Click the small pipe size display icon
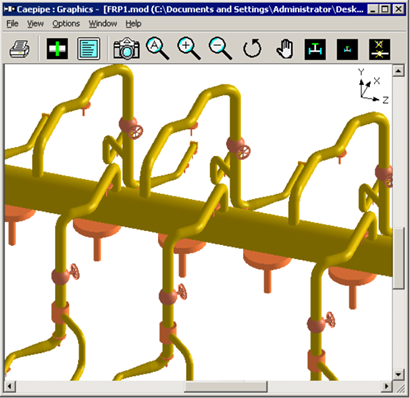410x398 pixels. pos(347,49)
